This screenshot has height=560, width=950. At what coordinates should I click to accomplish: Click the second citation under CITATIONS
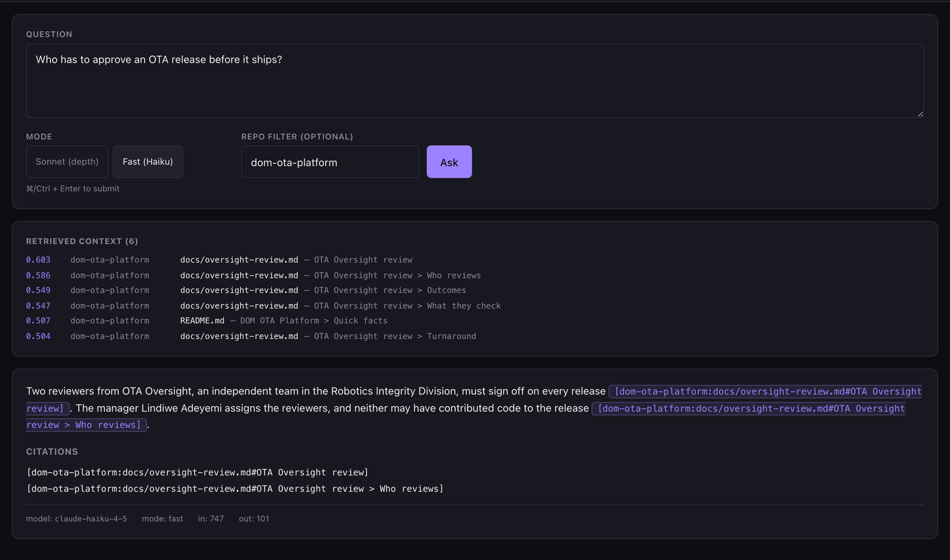click(x=235, y=489)
